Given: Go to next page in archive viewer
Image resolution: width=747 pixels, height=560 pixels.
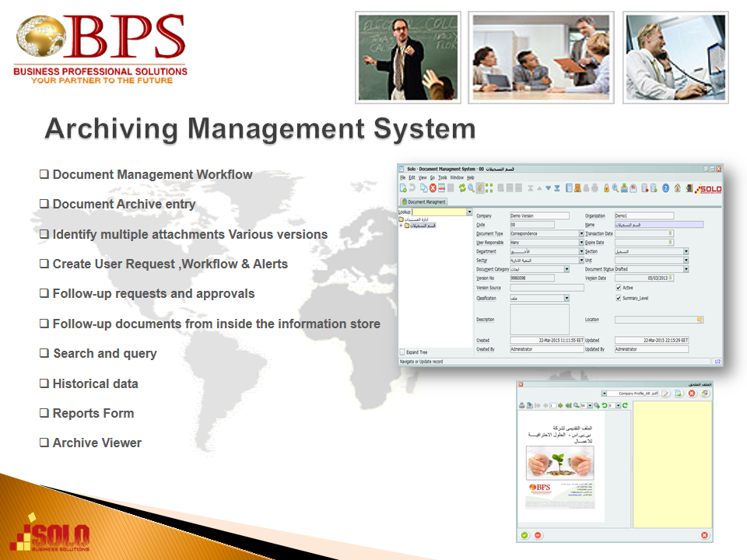Looking at the screenshot, I should [561, 405].
